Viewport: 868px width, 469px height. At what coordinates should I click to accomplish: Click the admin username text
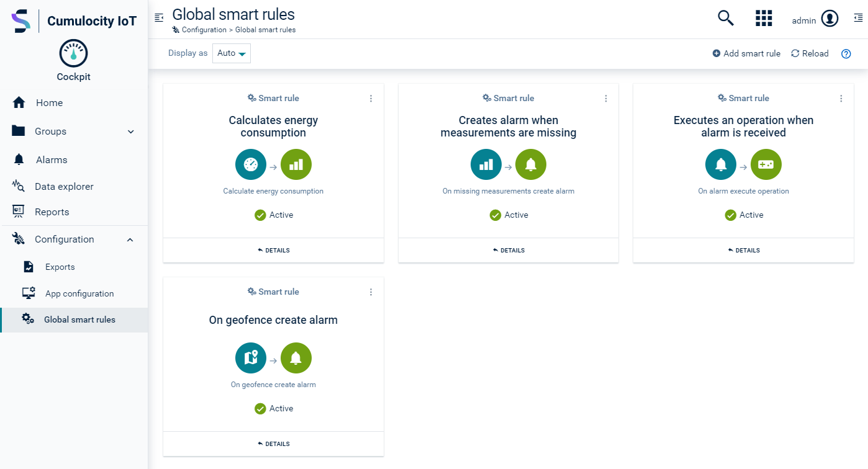(x=804, y=20)
